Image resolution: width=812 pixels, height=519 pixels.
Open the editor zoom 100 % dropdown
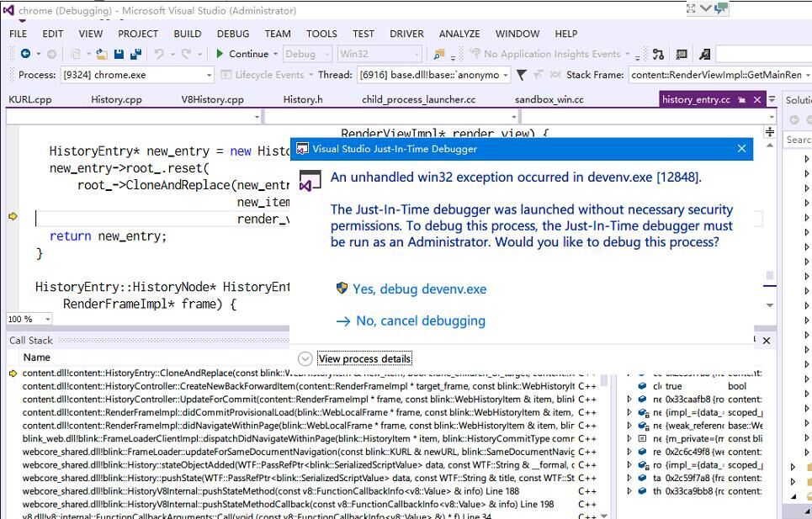(47, 320)
